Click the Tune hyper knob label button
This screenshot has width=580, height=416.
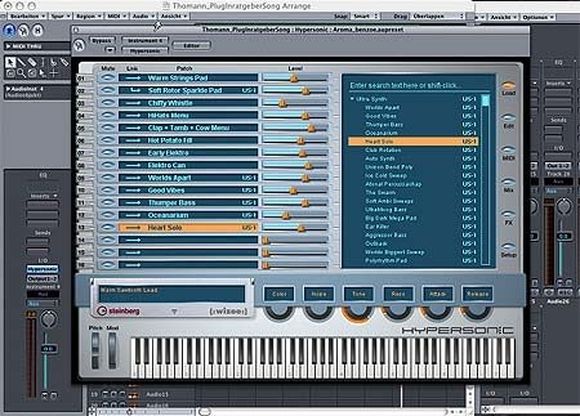click(359, 294)
